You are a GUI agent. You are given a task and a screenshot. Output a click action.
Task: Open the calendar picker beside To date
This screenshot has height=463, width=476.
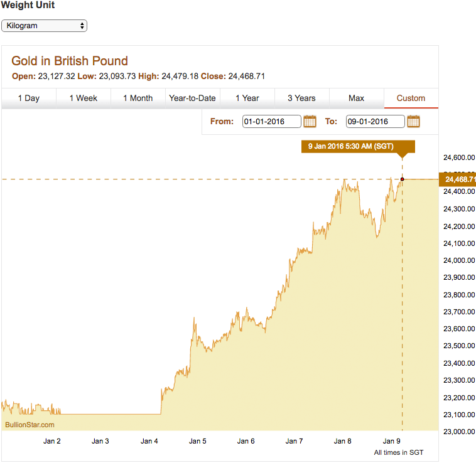[413, 121]
